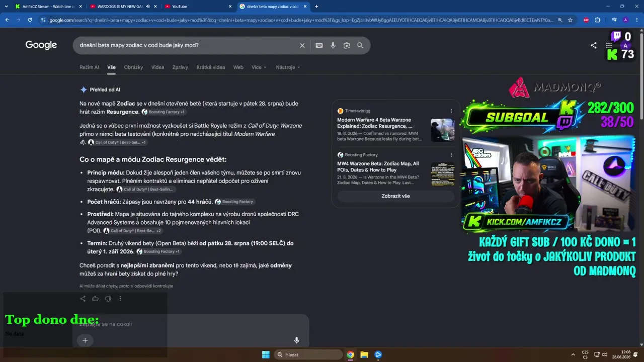The image size is (644, 362).
Task: Expand the Call of Duty Best-Se... +2 sources chip
Action: [x=132, y=231]
